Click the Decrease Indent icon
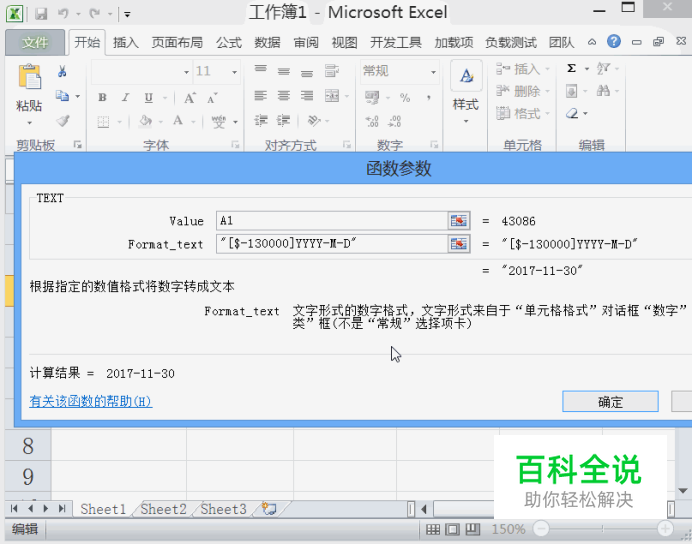 pos(261,120)
